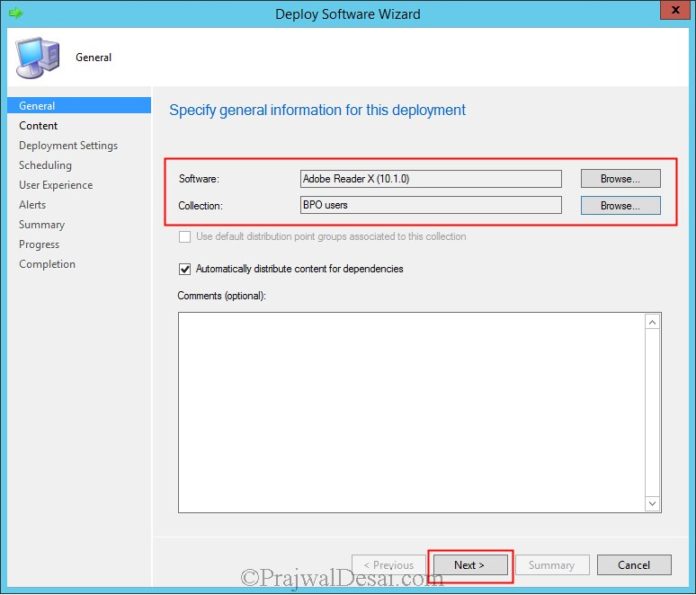Screen dimensions: 696x595
Task: Check Use default distribution point groups option
Action: pyautogui.click(x=185, y=237)
